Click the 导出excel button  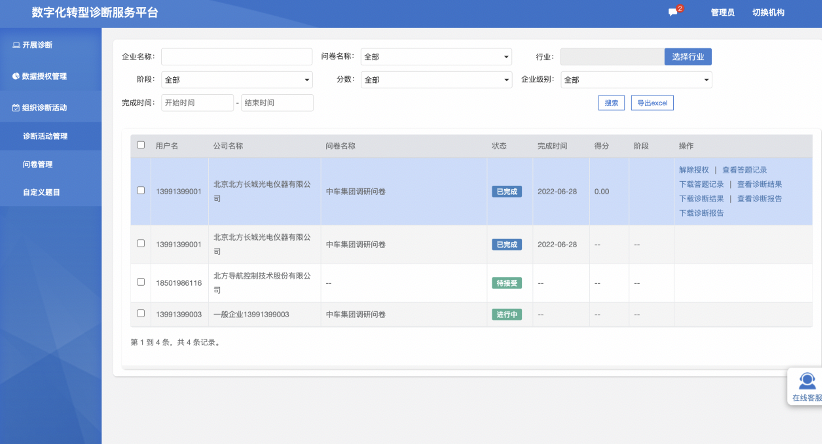click(652, 103)
